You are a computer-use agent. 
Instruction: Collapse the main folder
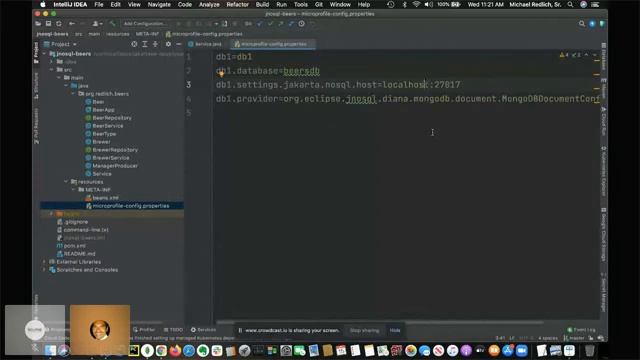pyautogui.click(x=59, y=78)
